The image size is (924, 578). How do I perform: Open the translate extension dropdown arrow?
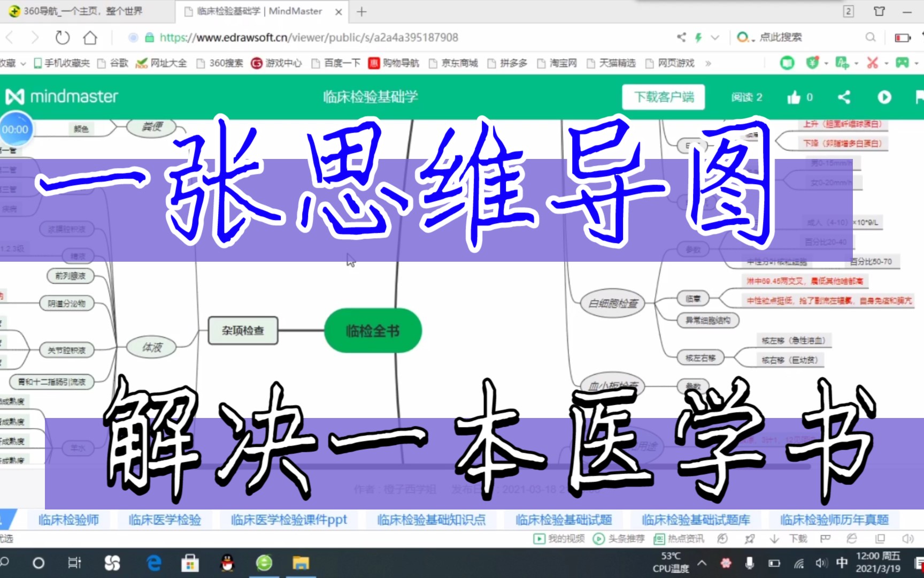click(x=857, y=64)
